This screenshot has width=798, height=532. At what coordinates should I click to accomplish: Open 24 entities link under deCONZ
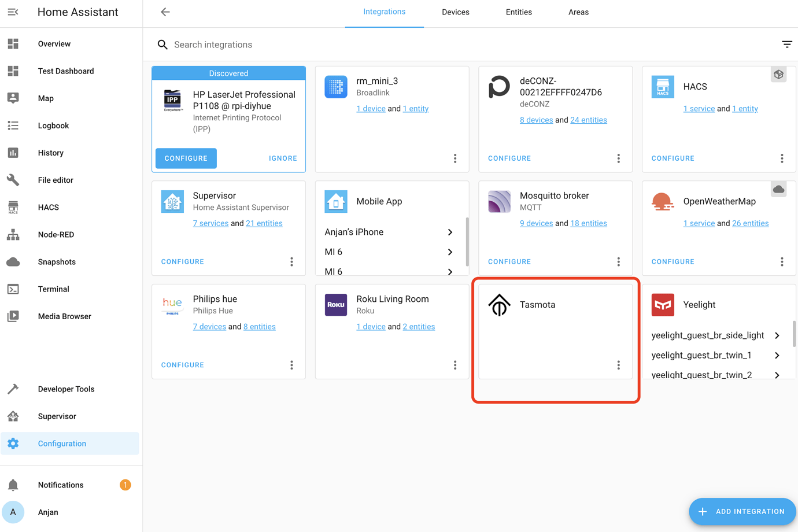pyautogui.click(x=589, y=120)
